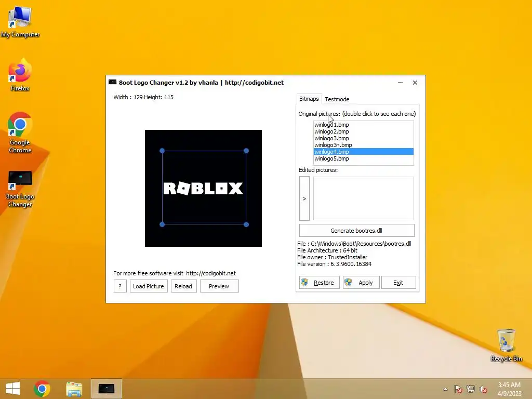Viewport: 532px width, 399px height.
Task: Select winlogo3n.bmp in the list
Action: coord(363,145)
